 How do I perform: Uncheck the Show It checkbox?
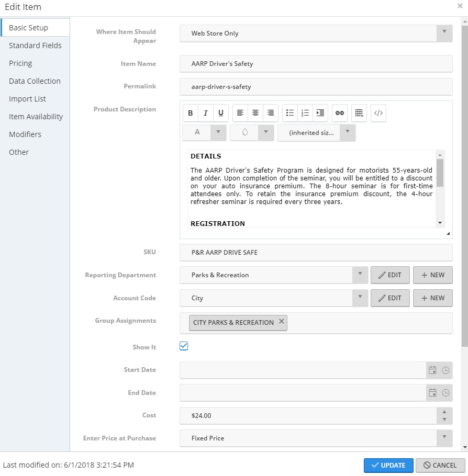pyautogui.click(x=184, y=346)
